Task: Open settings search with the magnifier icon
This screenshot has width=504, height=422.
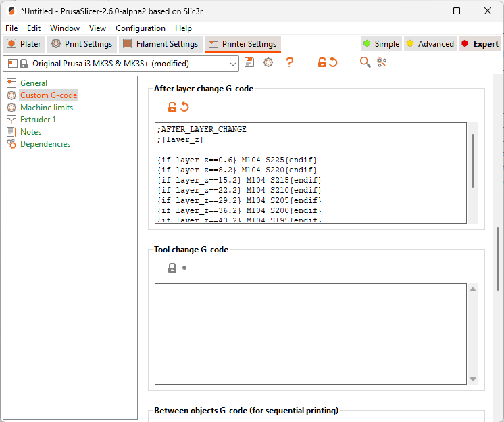Action: tap(365, 62)
